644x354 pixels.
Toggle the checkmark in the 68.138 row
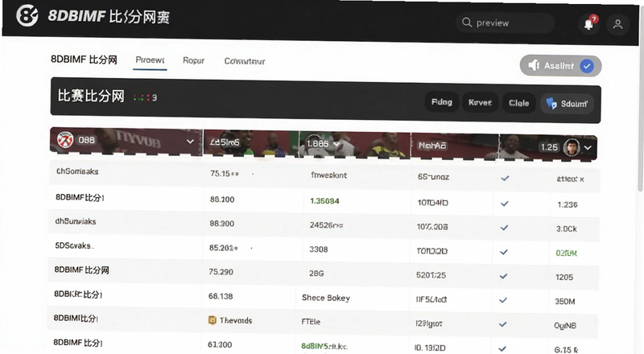click(502, 300)
